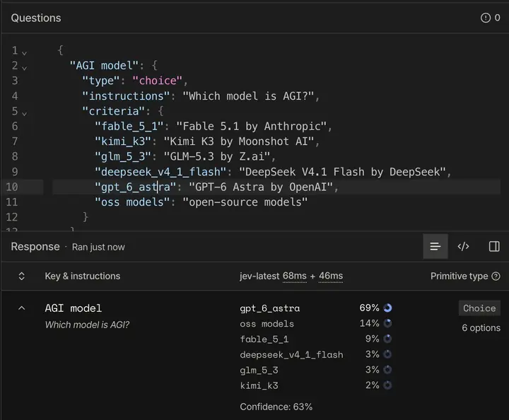This screenshot has height=420, width=509.
Task: Click "Kimi K3 by Moonshot AI" string
Action: [x=239, y=141]
